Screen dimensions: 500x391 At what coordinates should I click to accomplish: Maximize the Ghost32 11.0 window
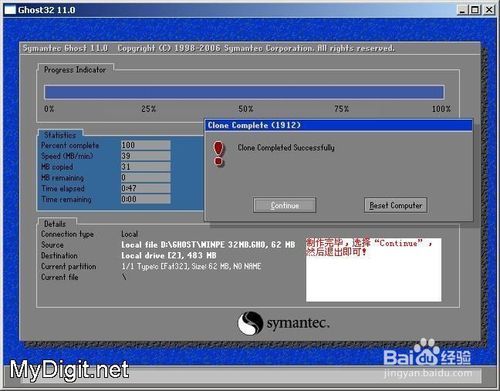(475, 10)
